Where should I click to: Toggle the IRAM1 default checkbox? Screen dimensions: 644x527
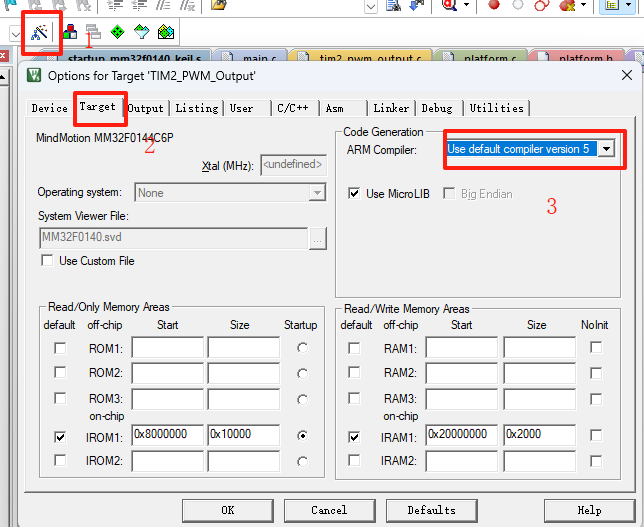tap(354, 437)
